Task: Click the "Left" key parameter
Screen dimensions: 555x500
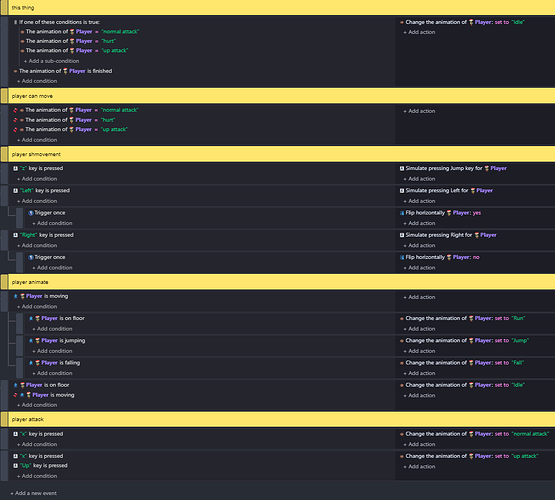Action: point(27,191)
